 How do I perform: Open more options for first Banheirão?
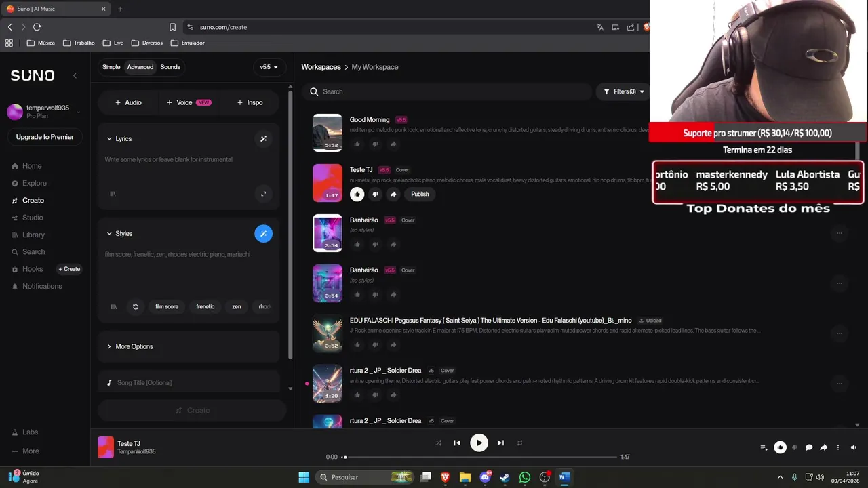839,233
